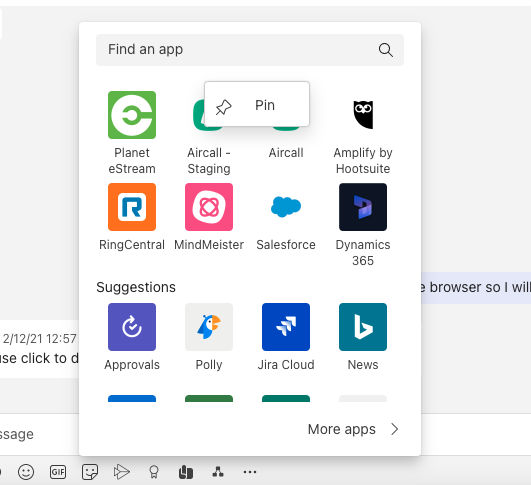
Task: Click the Aircall app label
Action: click(x=286, y=152)
